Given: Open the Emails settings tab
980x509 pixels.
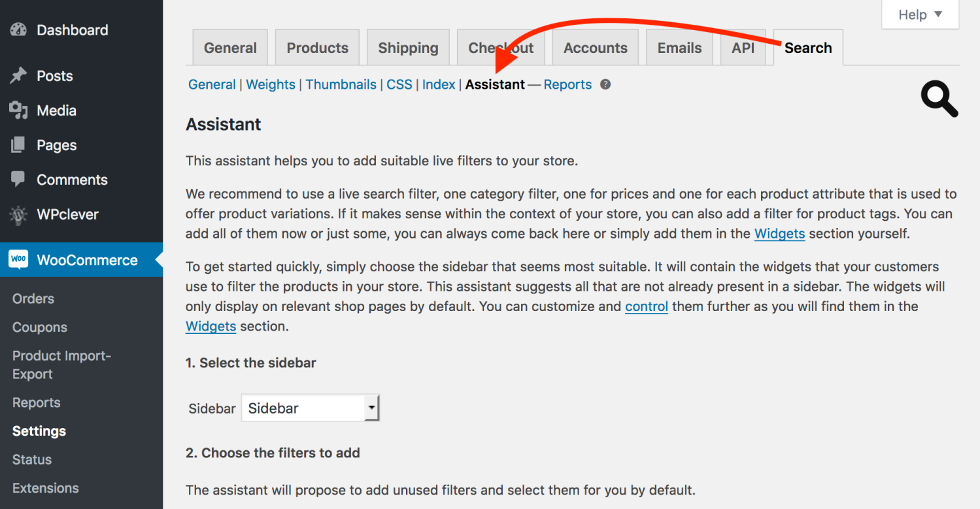Looking at the screenshot, I should [x=679, y=47].
